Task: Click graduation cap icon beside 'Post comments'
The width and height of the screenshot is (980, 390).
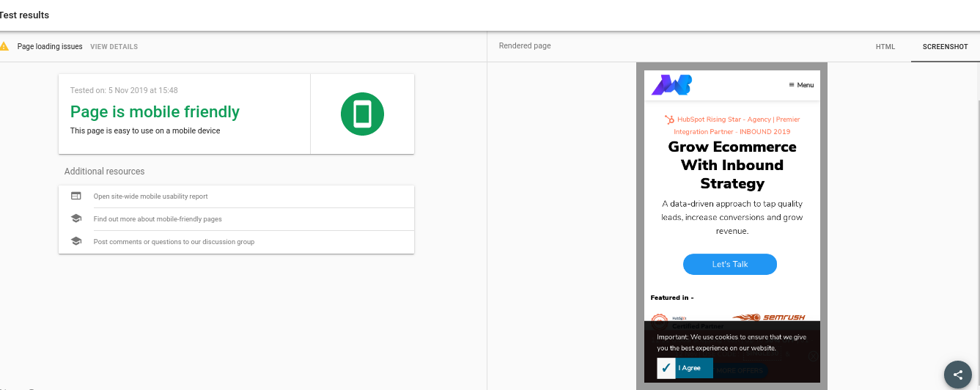Action: (75, 241)
